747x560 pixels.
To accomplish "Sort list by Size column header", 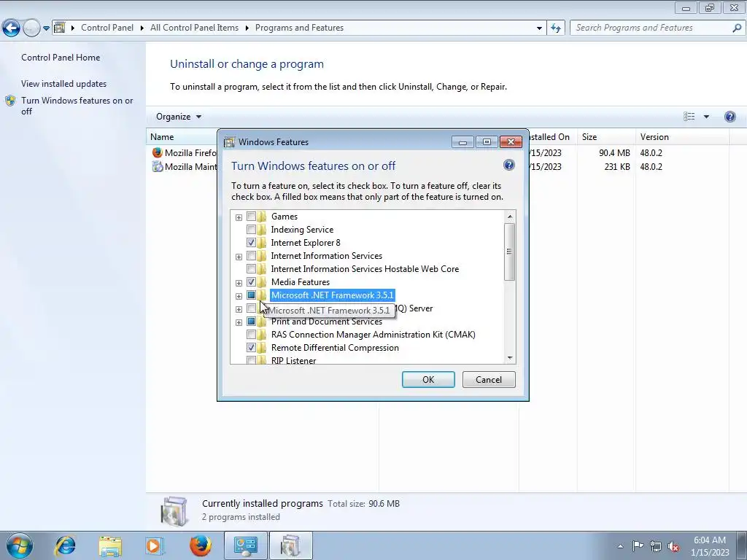I will (x=605, y=137).
